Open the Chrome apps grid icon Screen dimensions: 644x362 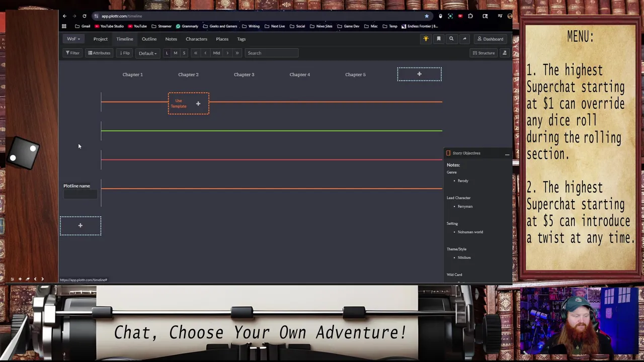coord(64,26)
